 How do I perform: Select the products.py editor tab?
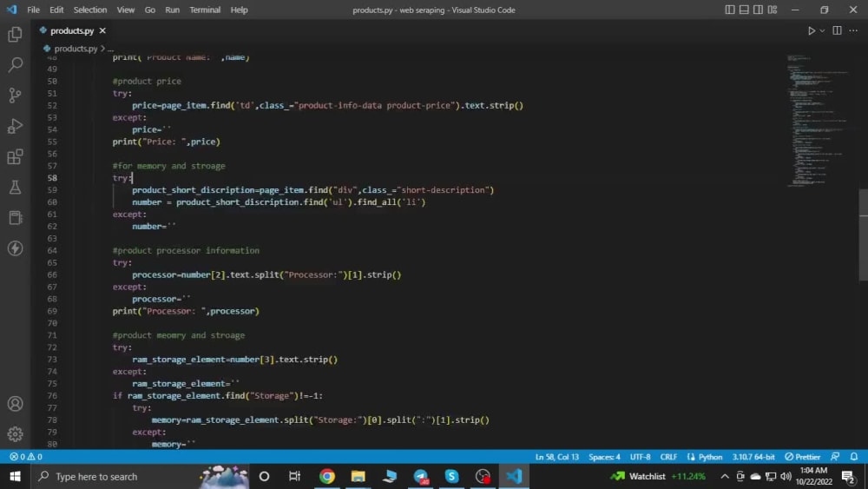(x=72, y=31)
